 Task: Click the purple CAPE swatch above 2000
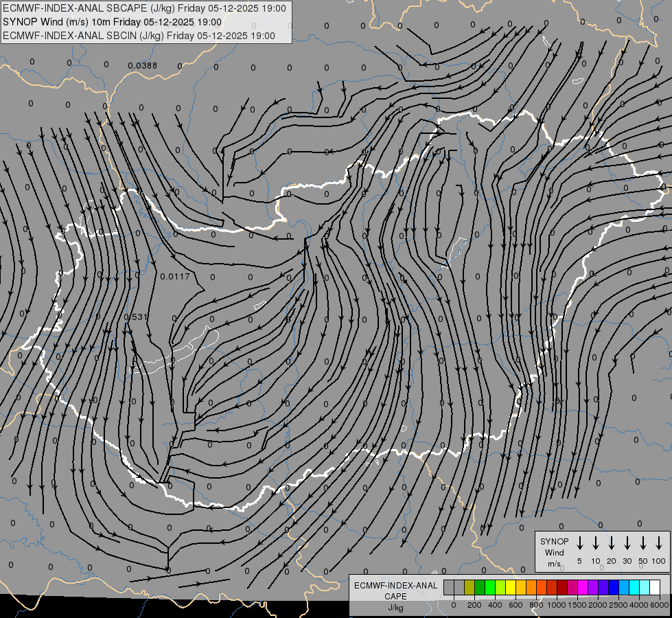pos(593,587)
